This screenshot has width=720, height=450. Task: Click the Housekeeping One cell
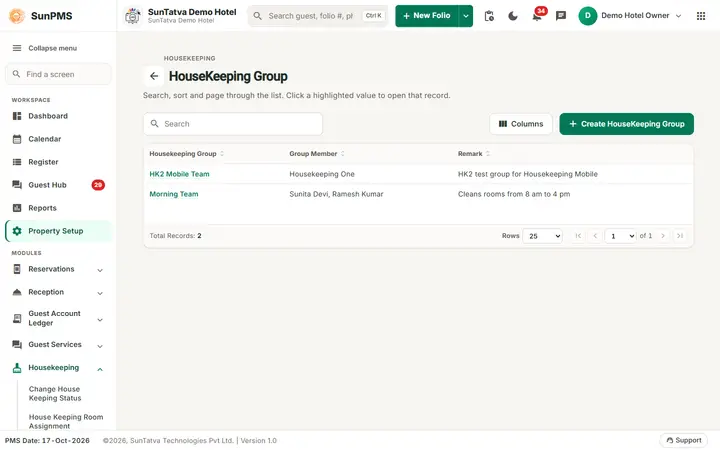[x=322, y=174]
